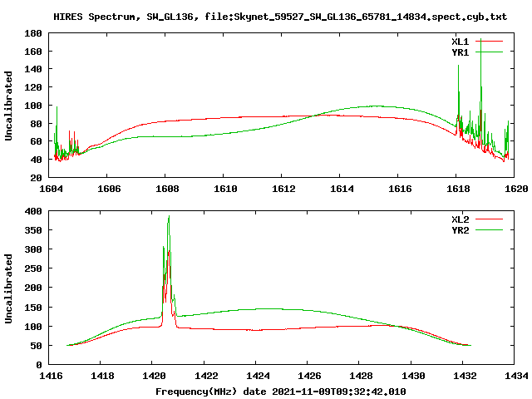The image size is (532, 399).
Task: Click the 1620 tick label
Action: (x=516, y=189)
